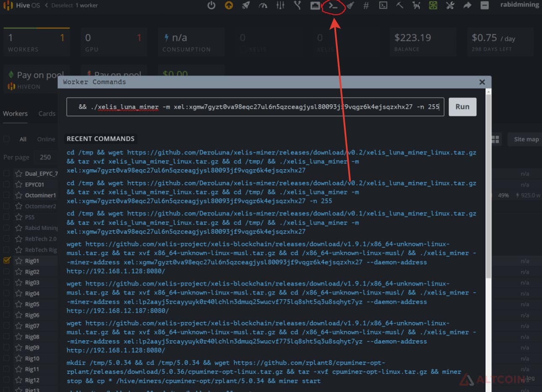The height and width of the screenshot is (392, 542).
Task: Check the Rig05 worker checkbox
Action: coord(6,304)
